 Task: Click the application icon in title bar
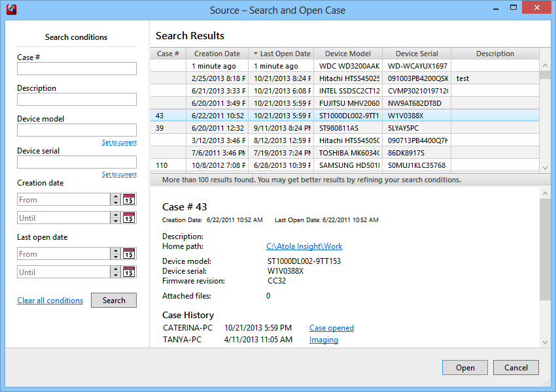[11, 10]
